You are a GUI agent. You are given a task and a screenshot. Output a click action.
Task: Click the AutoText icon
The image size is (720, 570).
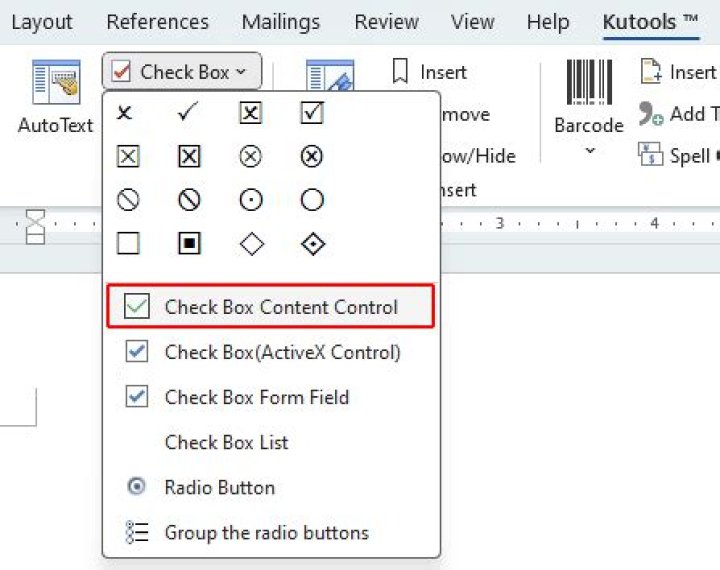[55, 84]
